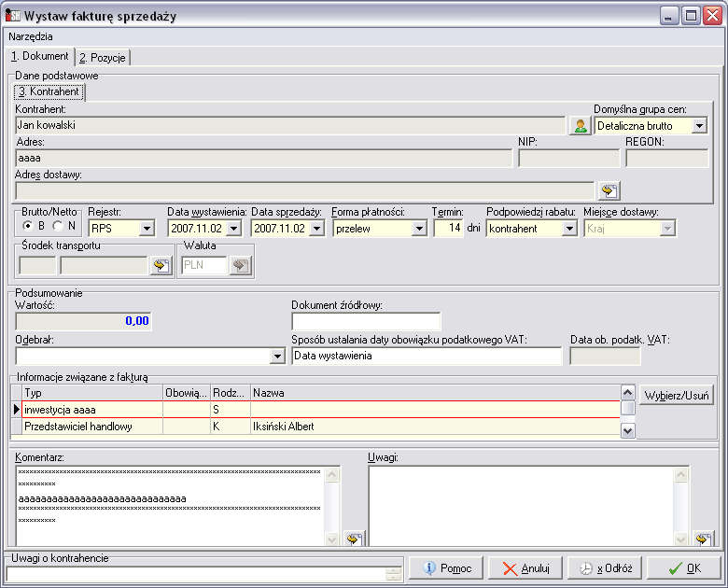Click the Obowią... column header
728x588 pixels.
(187, 393)
